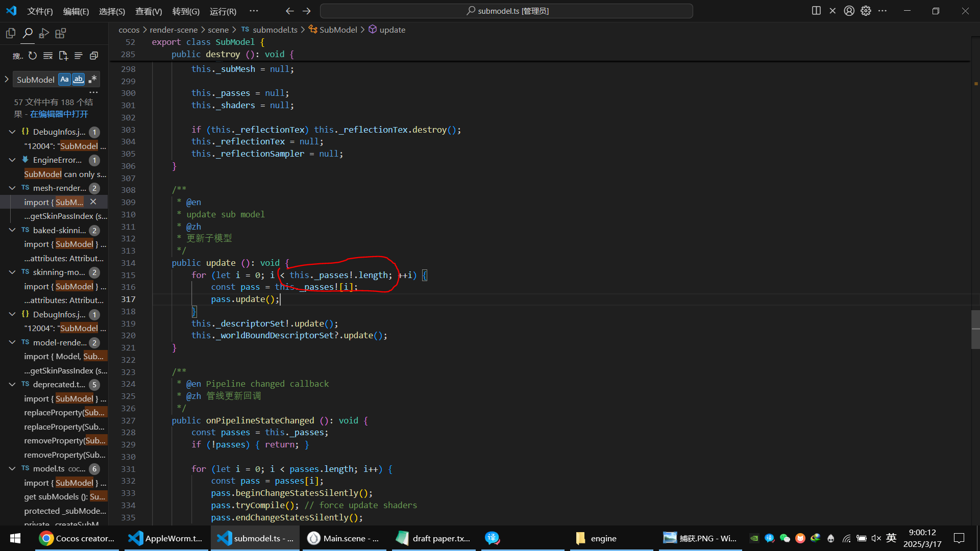Collapse all search results
The image size is (980, 551).
[94, 56]
